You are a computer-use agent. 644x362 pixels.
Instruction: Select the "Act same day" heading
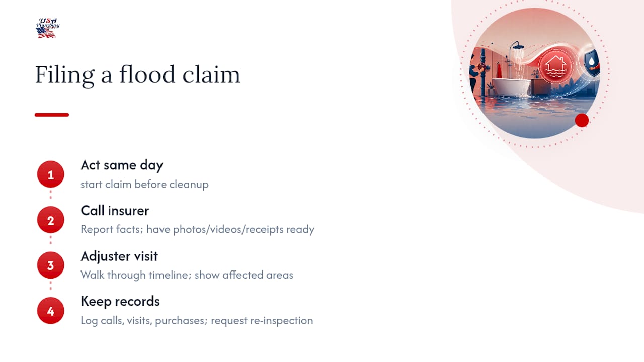point(122,165)
